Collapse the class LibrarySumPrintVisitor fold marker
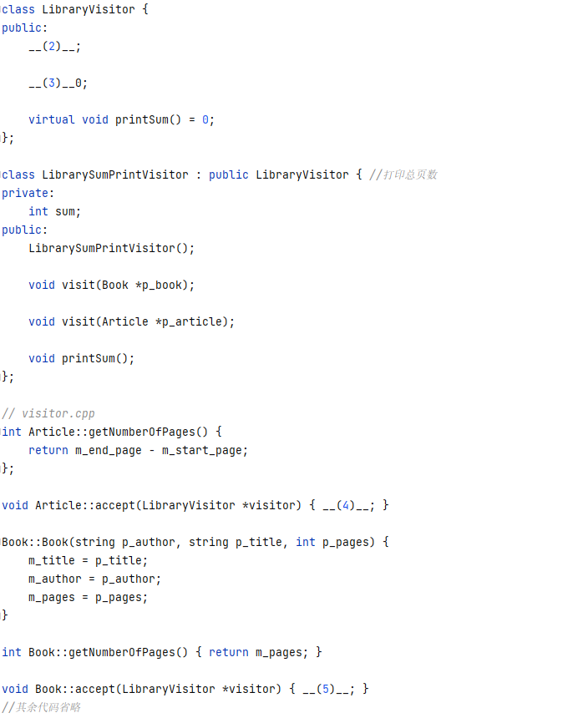This screenshot has width=588, height=718. tap(2, 175)
